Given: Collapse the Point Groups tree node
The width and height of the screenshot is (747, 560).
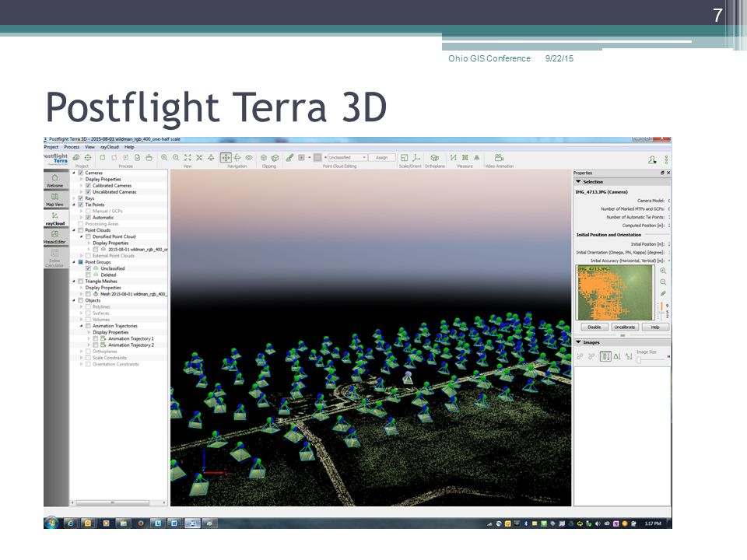Looking at the screenshot, I should pos(74,262).
